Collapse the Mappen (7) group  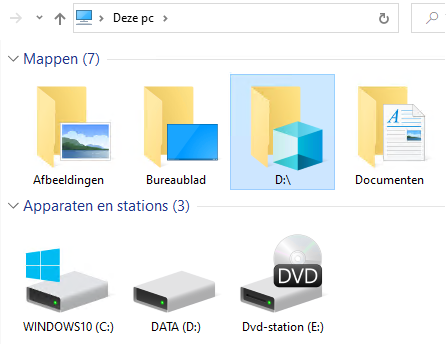point(13,59)
